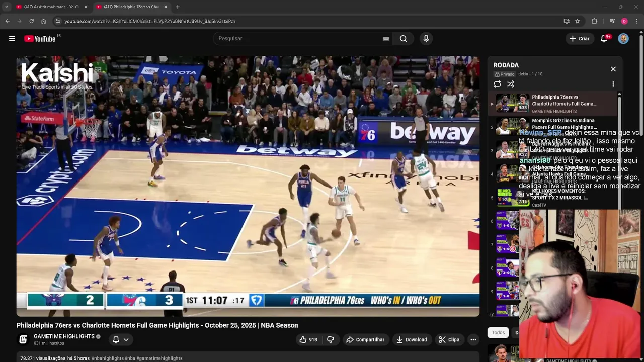The image size is (644, 362).
Task: Toggle playlist shuffle
Action: pos(511,84)
